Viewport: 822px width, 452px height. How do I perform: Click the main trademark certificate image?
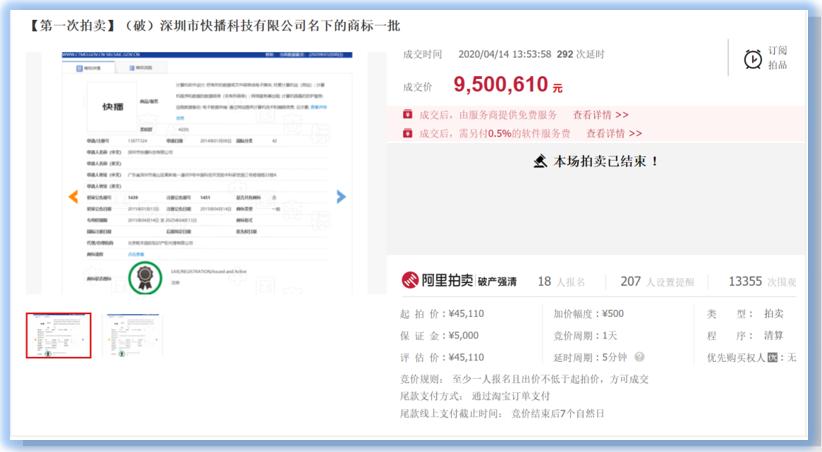[207, 172]
